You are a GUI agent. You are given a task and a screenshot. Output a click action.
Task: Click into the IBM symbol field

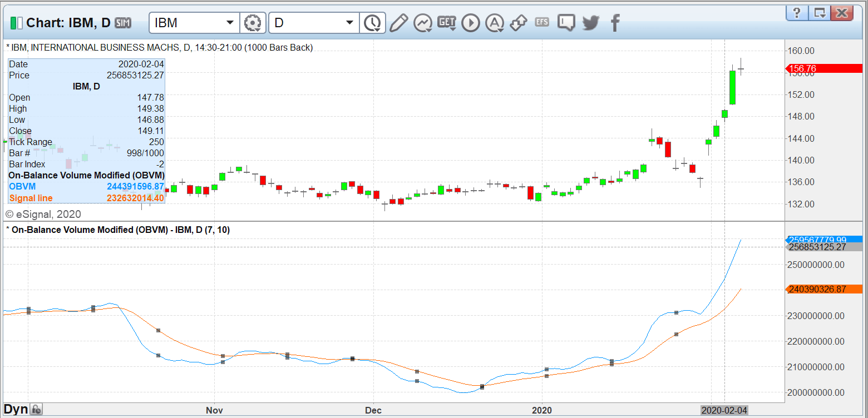point(187,23)
